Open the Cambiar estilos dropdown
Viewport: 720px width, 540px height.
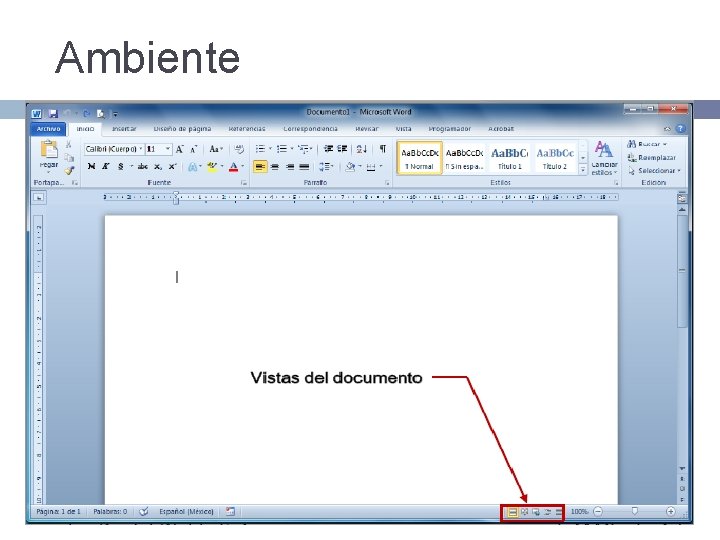(604, 158)
